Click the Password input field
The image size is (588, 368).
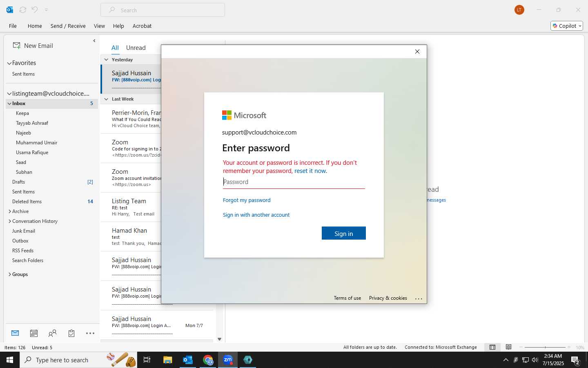click(294, 182)
